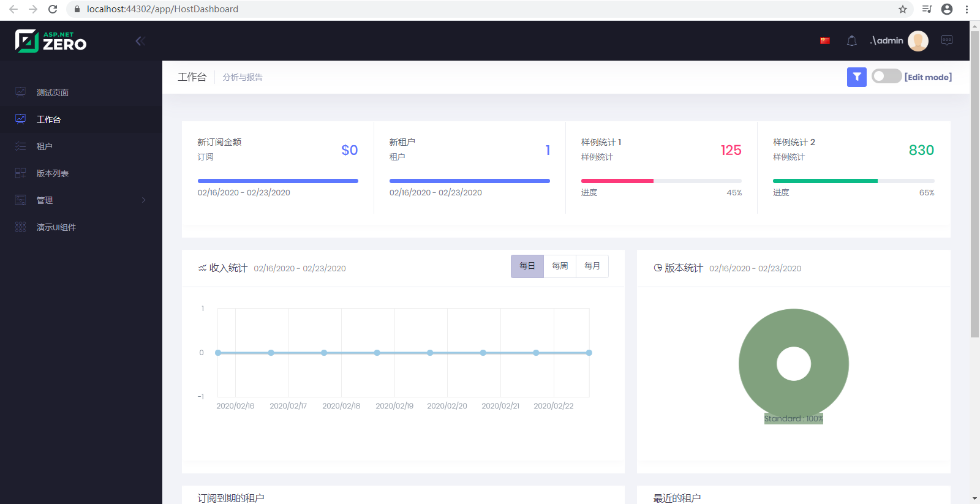Open the 租户 menu item

pos(81,146)
